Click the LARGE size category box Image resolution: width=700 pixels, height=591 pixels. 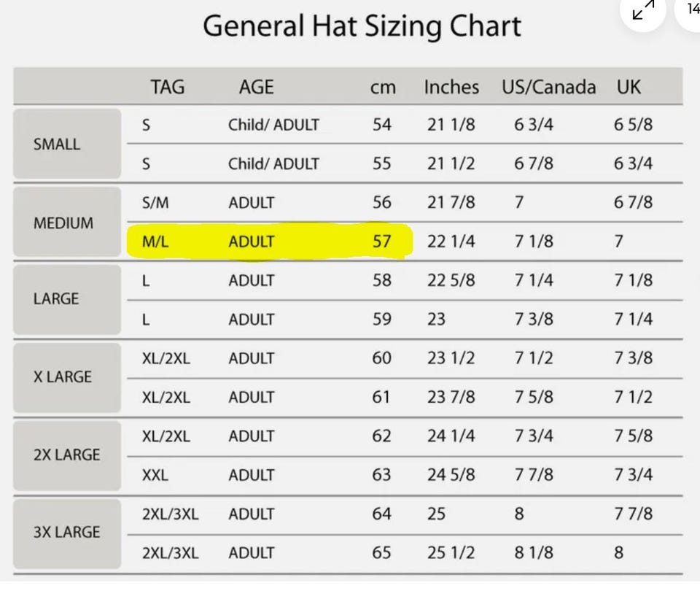(67, 299)
